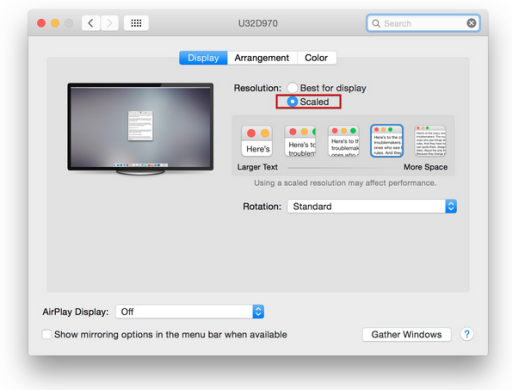Screen dimensions: 512x390
Task: Select the Larger Text resolution thumbnail
Action: (257, 141)
